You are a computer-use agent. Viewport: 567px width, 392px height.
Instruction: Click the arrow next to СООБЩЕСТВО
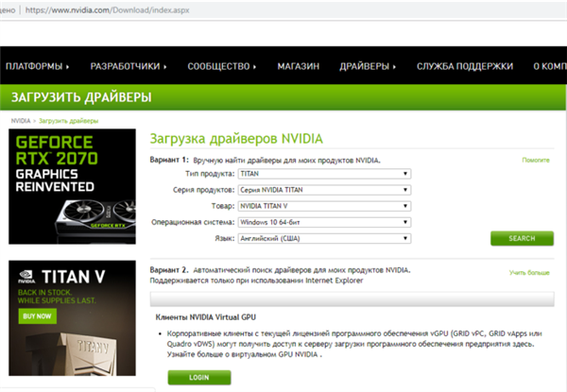point(254,66)
